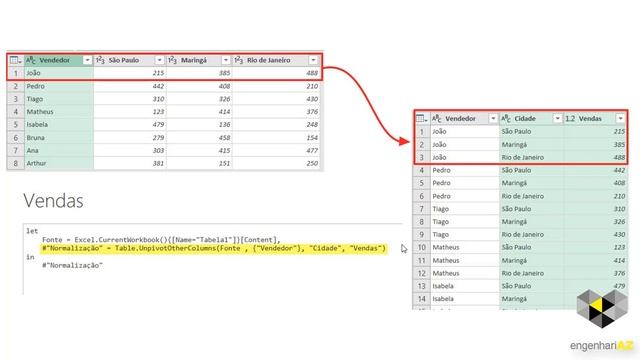Screen dimensions: 640x360
Task: Open filter dropdown of Maringá column
Action: pyautogui.click(x=226, y=60)
